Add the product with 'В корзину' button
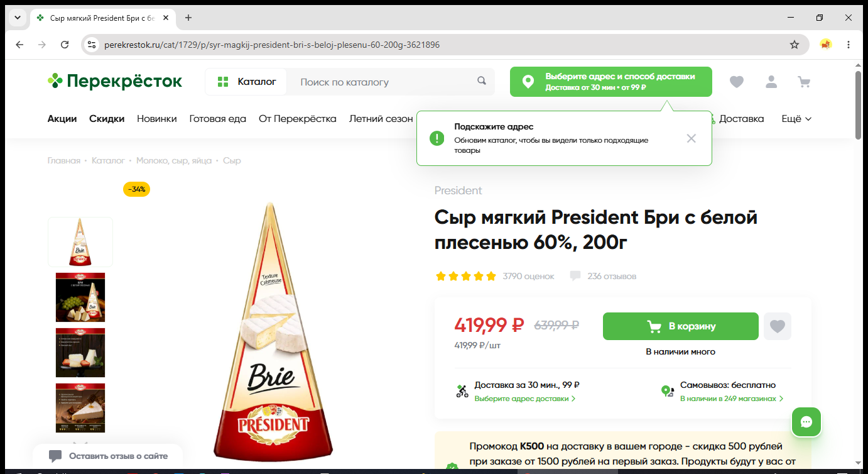Viewport: 868px width, 474px height. (x=681, y=326)
